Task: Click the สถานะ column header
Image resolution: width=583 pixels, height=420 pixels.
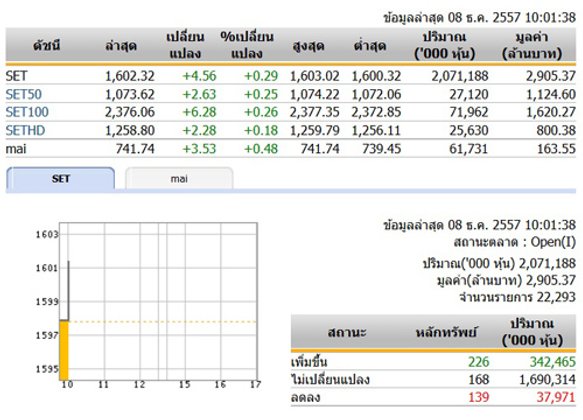Action: click(x=347, y=332)
